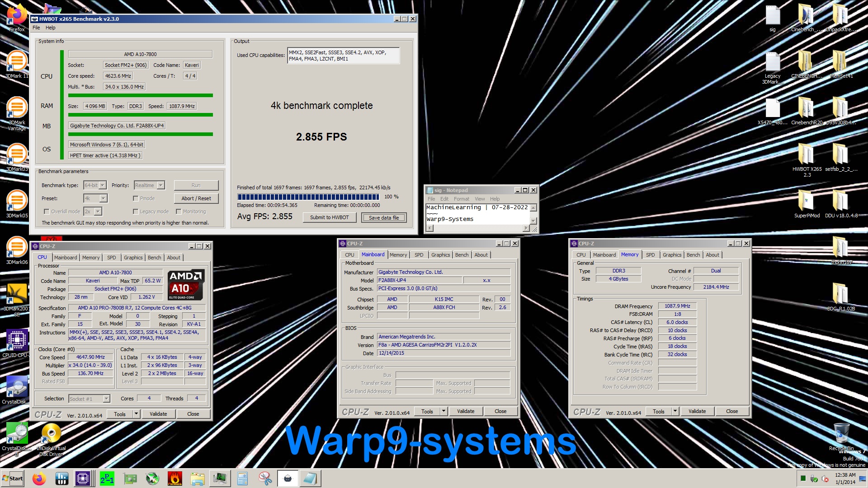Screen dimensions: 868x488
Task: Open the 3DMark 11 desktop shortcut
Action: tap(17, 64)
